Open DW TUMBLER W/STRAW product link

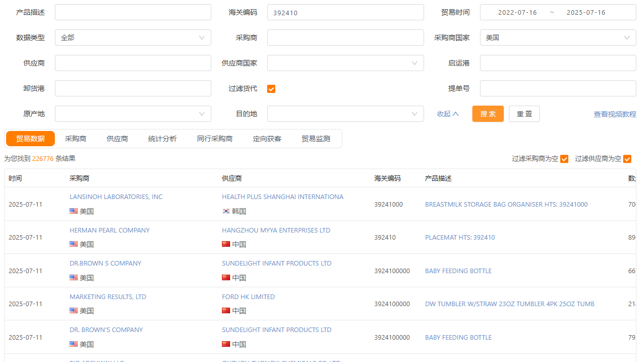tap(510, 304)
